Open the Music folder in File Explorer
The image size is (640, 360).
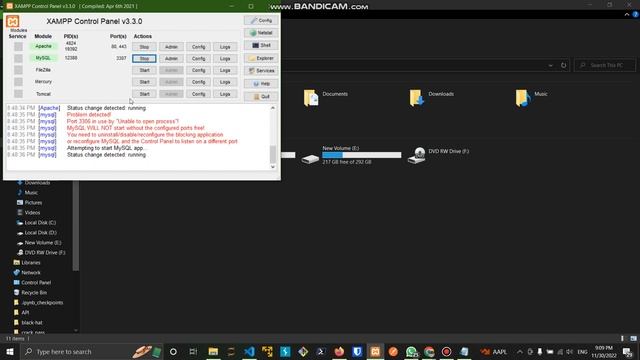point(531,97)
